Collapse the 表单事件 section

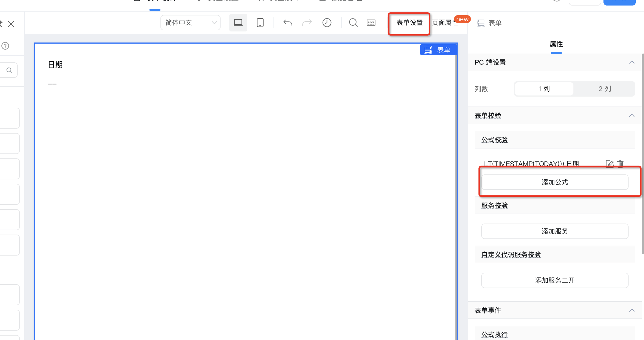click(x=632, y=310)
